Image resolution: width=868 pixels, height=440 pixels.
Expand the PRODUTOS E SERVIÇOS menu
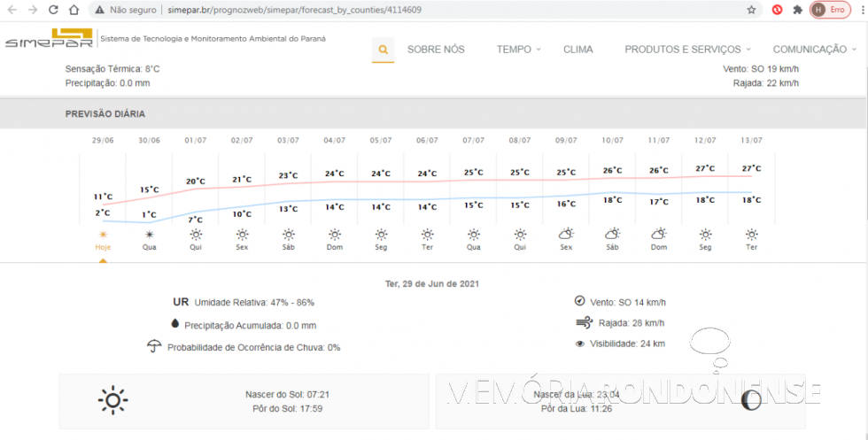click(687, 50)
